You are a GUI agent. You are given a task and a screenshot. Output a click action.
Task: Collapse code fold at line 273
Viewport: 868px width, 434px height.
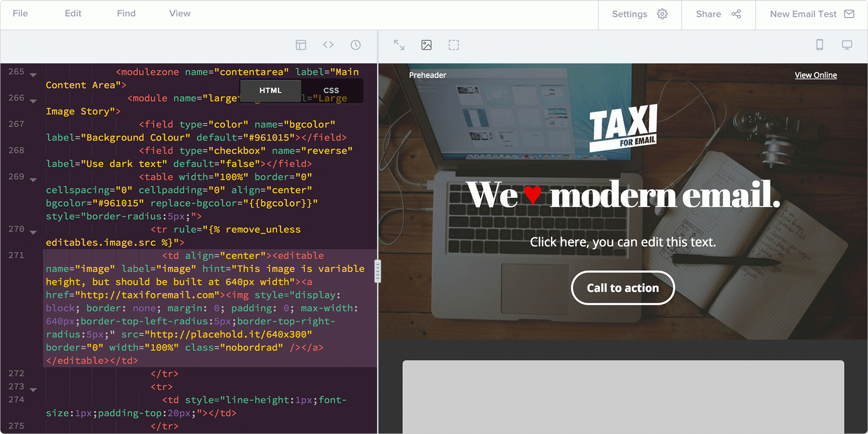click(33, 390)
